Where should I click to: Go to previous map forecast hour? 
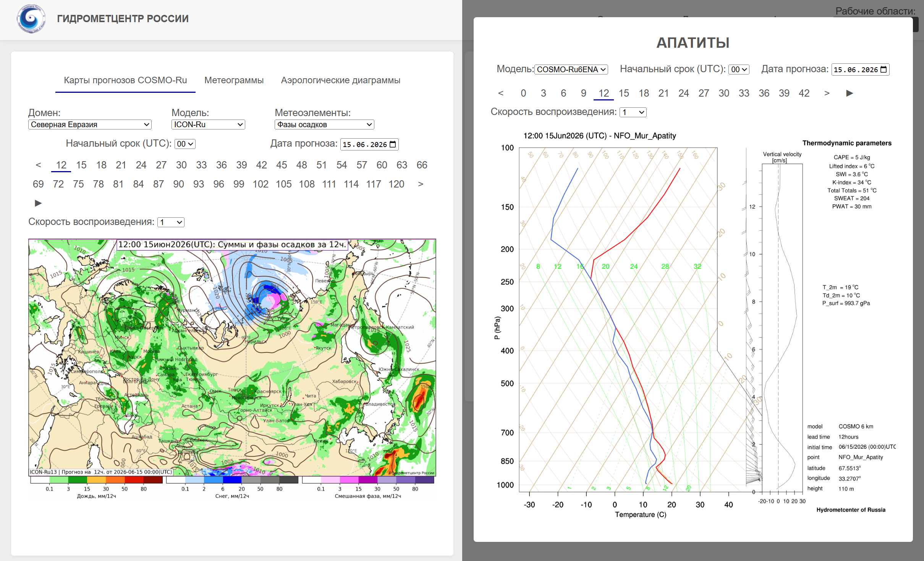click(38, 165)
